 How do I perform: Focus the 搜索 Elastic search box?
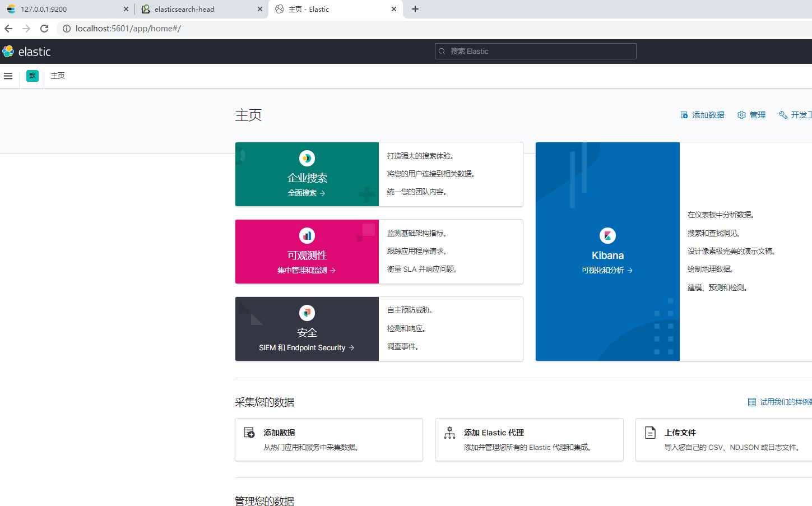point(535,51)
